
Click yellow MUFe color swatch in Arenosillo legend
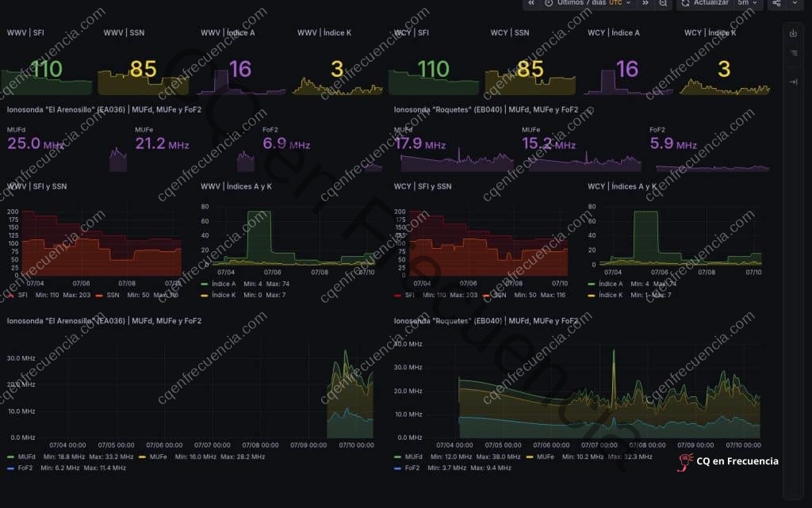coord(143,456)
